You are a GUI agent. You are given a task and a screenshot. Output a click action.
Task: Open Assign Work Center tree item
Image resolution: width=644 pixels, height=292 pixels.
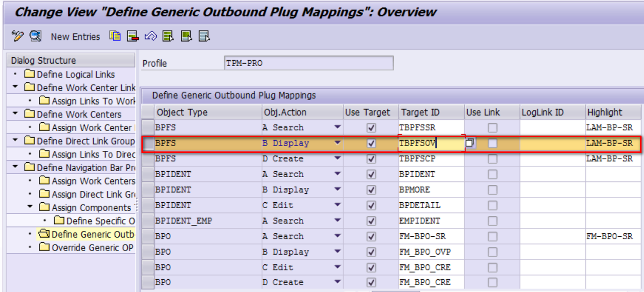(x=92, y=128)
